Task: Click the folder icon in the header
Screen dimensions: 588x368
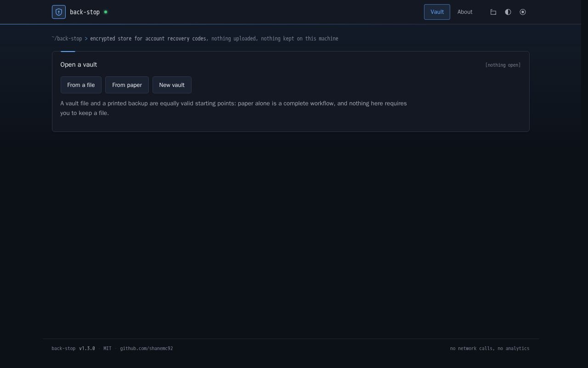Action: (493, 12)
